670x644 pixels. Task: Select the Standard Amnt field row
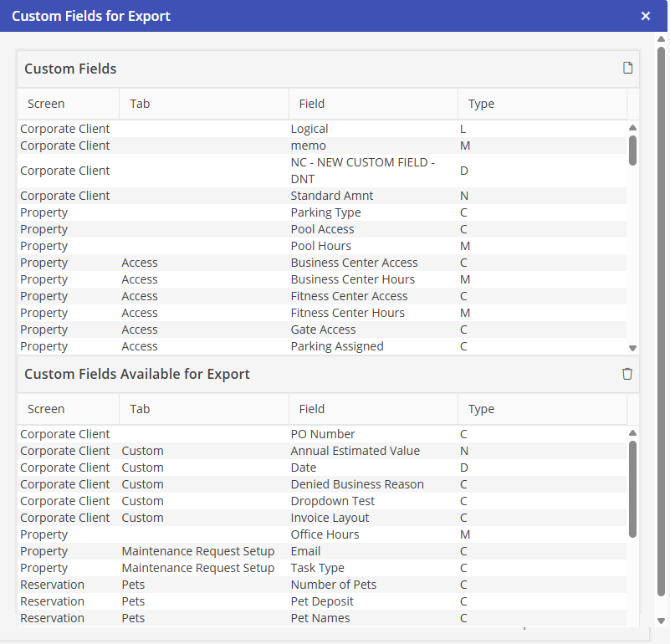pyautogui.click(x=331, y=196)
